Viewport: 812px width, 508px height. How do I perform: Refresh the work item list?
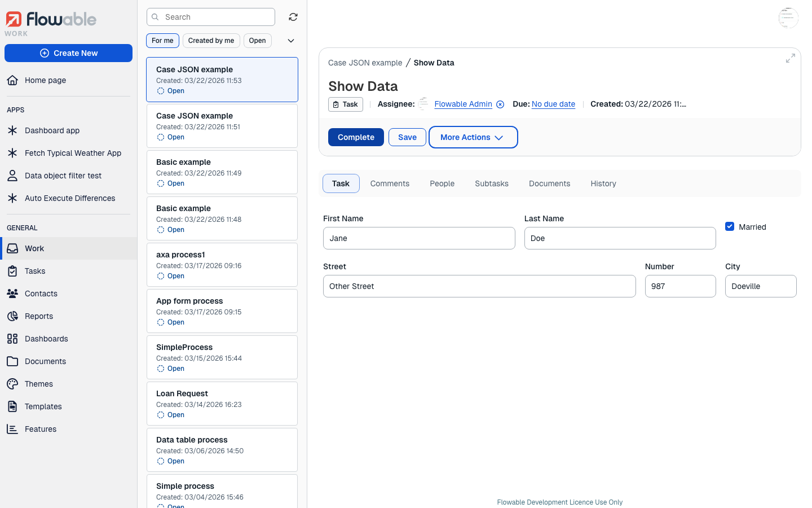[x=293, y=17]
